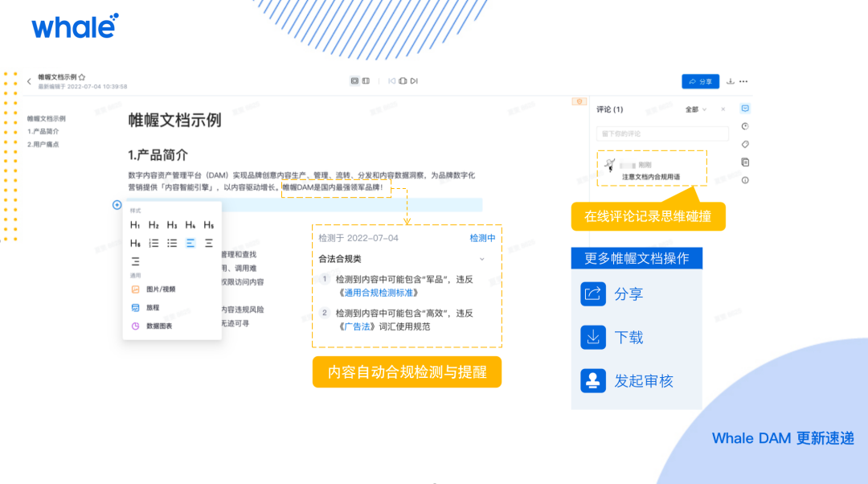The image size is (868, 484).
Task: Click the blue 分享 share button
Action: 700,81
